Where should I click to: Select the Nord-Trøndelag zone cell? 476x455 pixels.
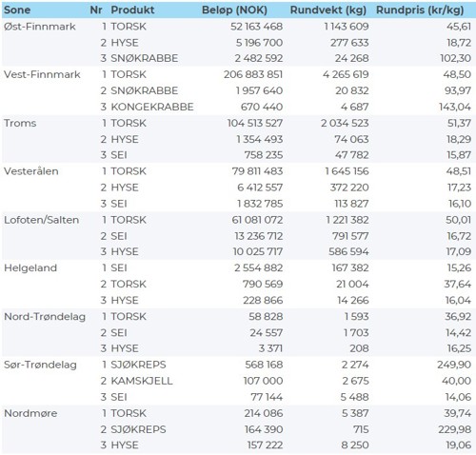pyautogui.click(x=45, y=316)
